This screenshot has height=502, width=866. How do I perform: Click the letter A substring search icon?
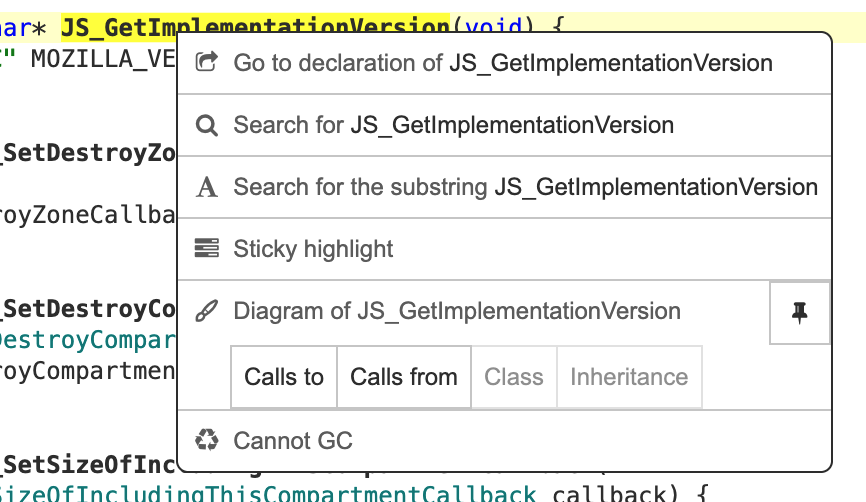coord(207,187)
